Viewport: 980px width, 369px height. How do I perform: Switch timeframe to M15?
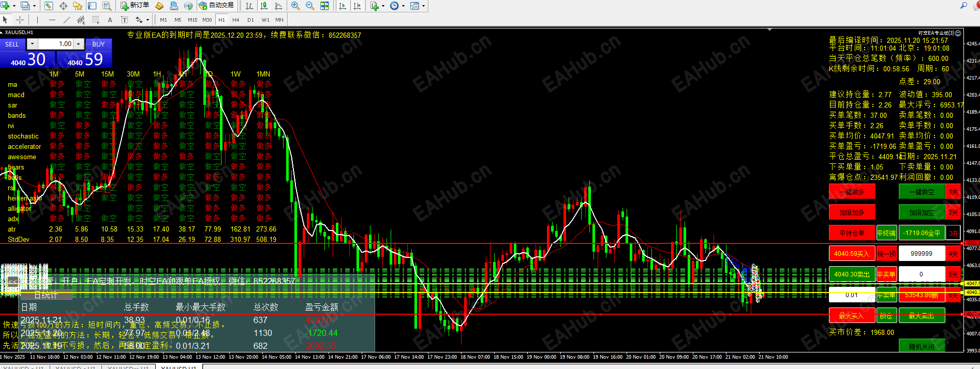click(192, 20)
